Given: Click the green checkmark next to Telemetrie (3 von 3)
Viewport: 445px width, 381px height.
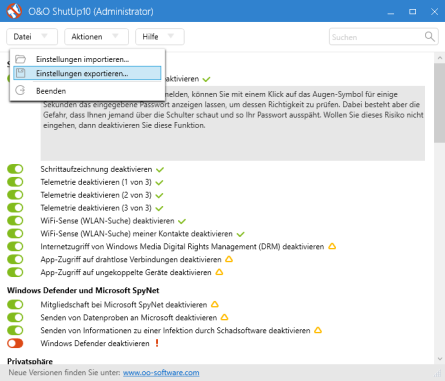Looking at the screenshot, I should pyautogui.click(x=159, y=208).
